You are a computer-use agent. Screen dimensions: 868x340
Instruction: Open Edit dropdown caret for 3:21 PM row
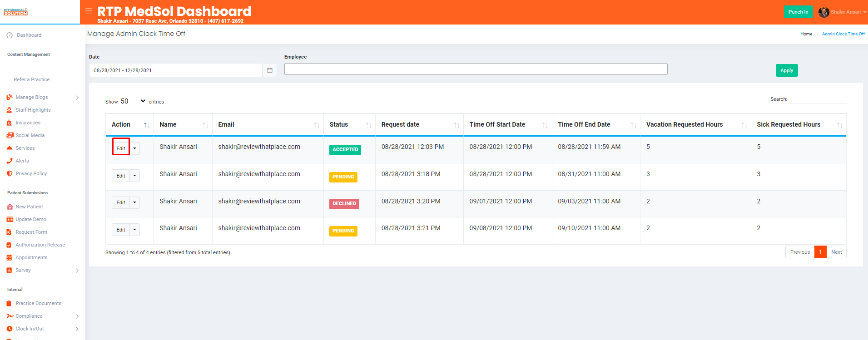click(134, 230)
